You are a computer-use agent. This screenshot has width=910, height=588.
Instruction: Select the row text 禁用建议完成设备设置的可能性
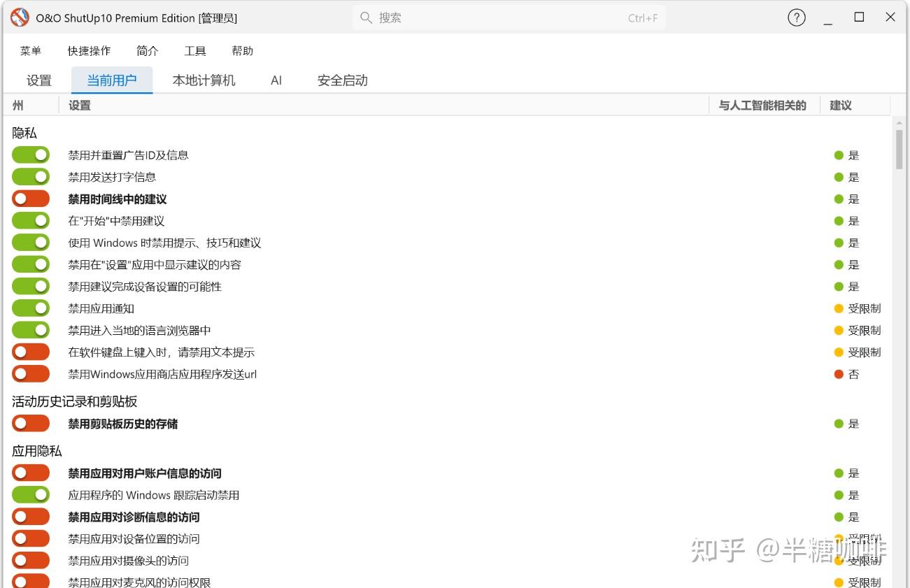coord(145,287)
